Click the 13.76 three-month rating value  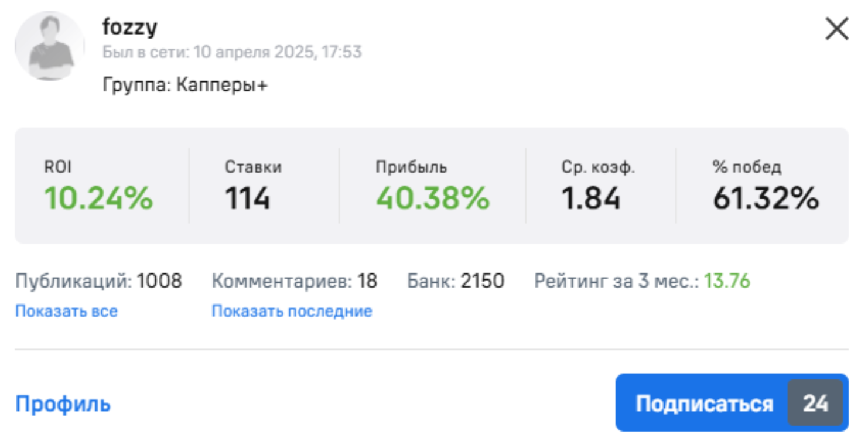(727, 281)
